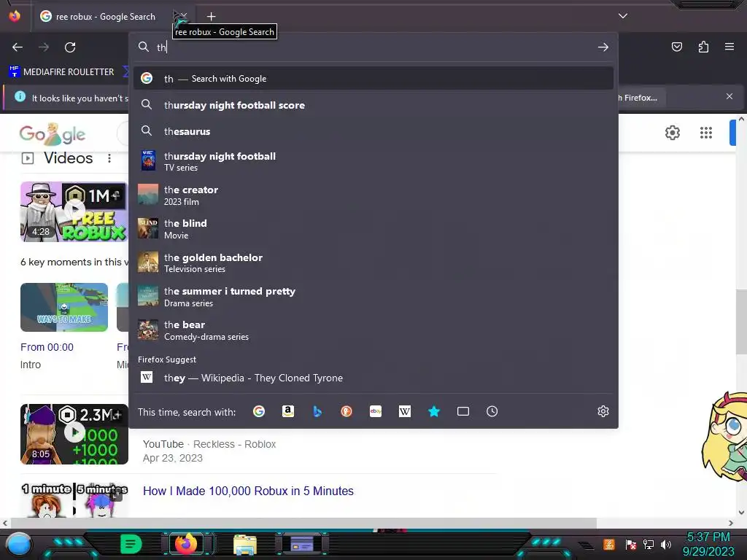This screenshot has height=560, width=747.
Task: Open the network icon in system tray
Action: [649, 544]
